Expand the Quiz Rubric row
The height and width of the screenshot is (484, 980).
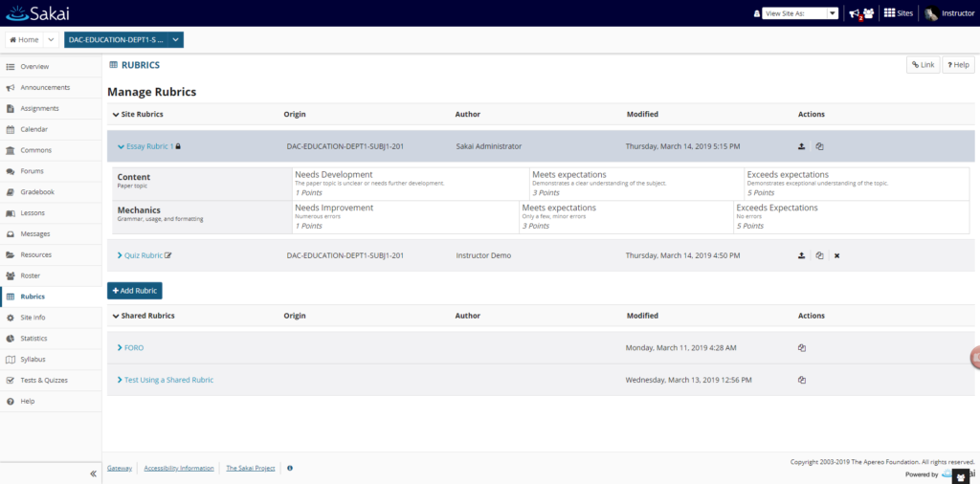pos(120,255)
